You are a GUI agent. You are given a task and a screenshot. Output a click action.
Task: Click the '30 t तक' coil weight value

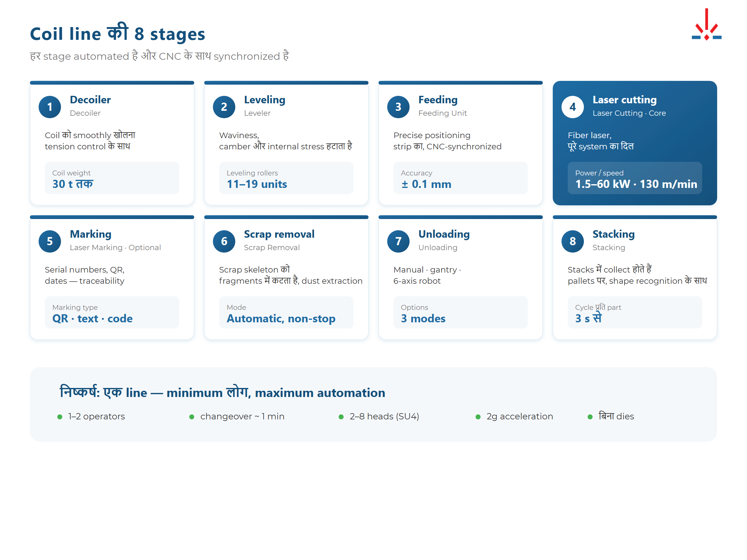(x=73, y=184)
